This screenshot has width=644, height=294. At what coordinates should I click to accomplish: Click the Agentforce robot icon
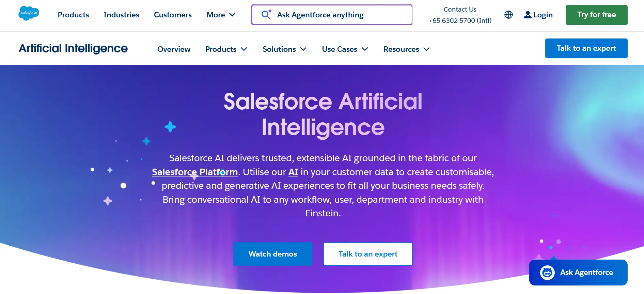[547, 273]
